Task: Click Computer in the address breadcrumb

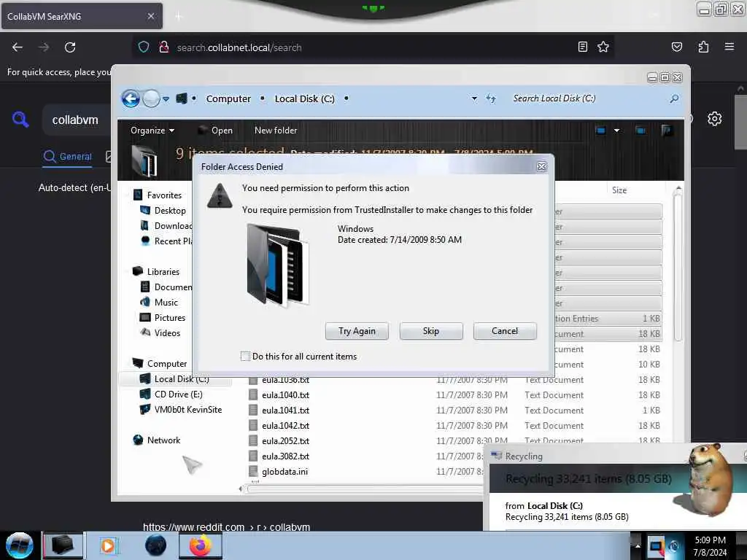Action: [228, 98]
